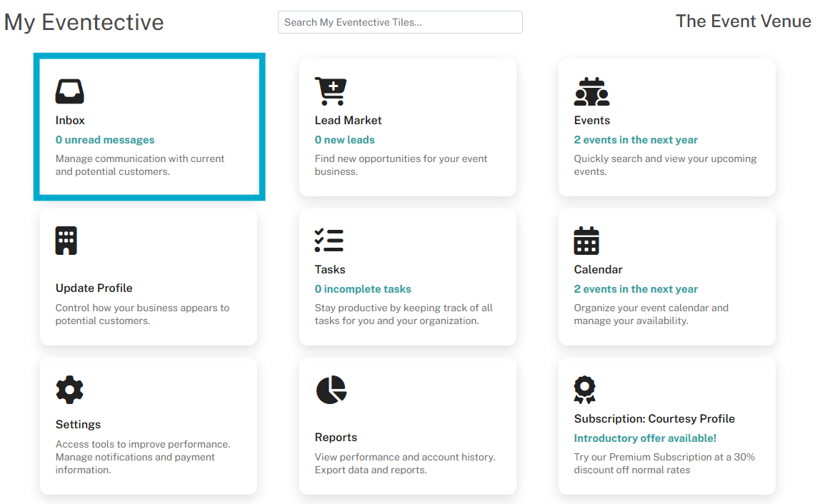Click the Lead Market shopping cart icon
The width and height of the screenshot is (820, 504).
[331, 91]
